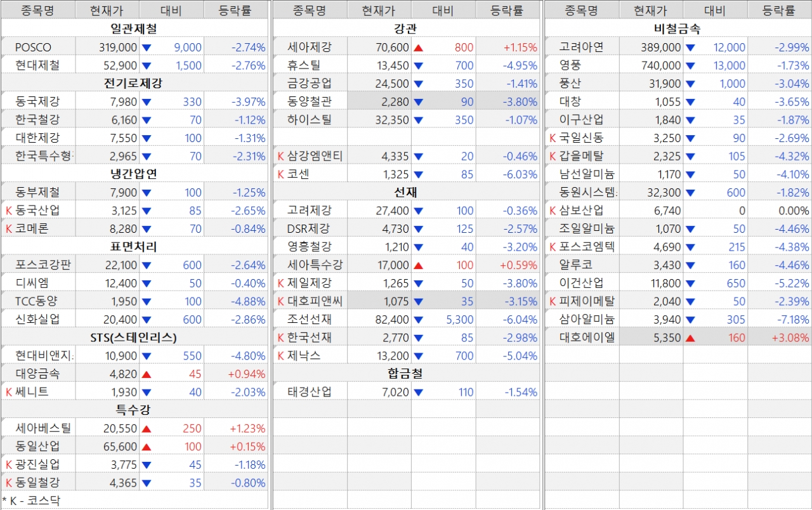Click 종목명 header in the right table
812x510 pixels.
(582, 10)
